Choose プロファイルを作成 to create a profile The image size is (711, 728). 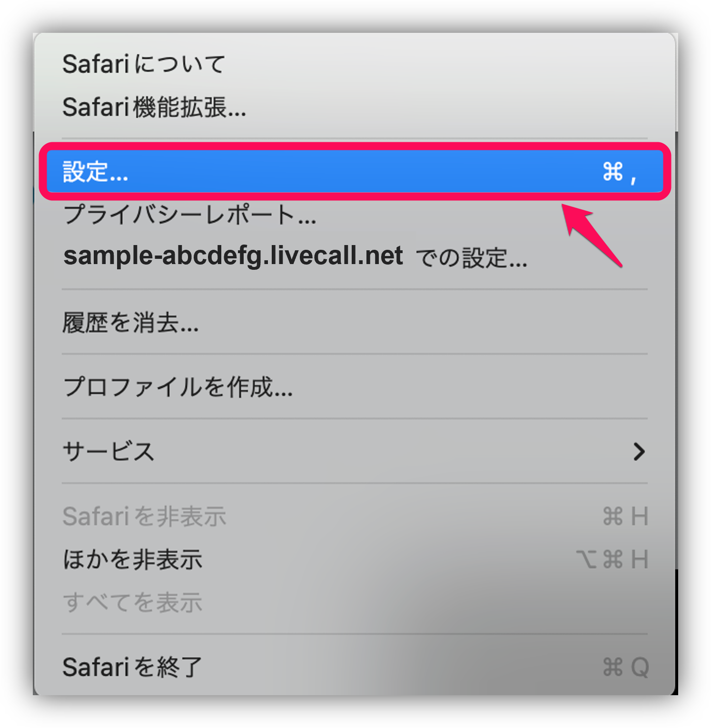point(177,388)
